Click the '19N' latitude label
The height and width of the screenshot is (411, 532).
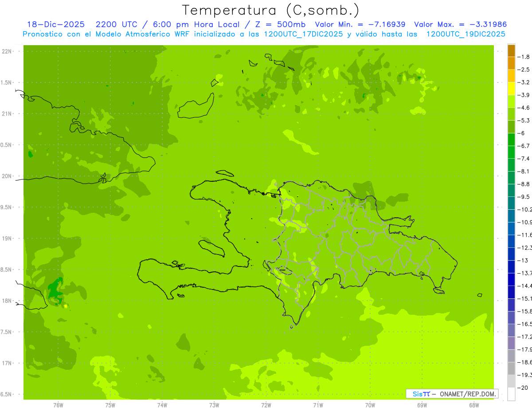(x=7, y=239)
